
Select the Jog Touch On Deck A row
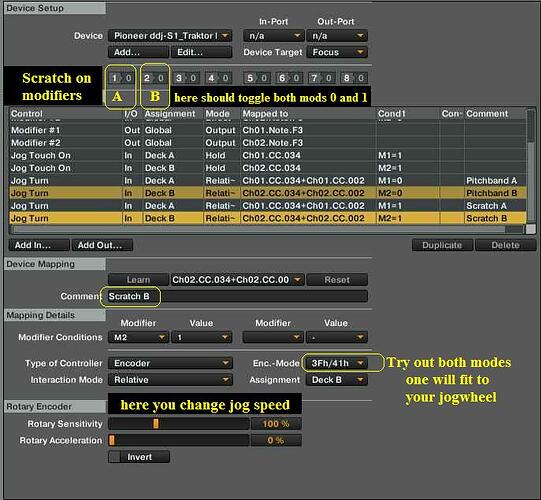tap(268, 156)
